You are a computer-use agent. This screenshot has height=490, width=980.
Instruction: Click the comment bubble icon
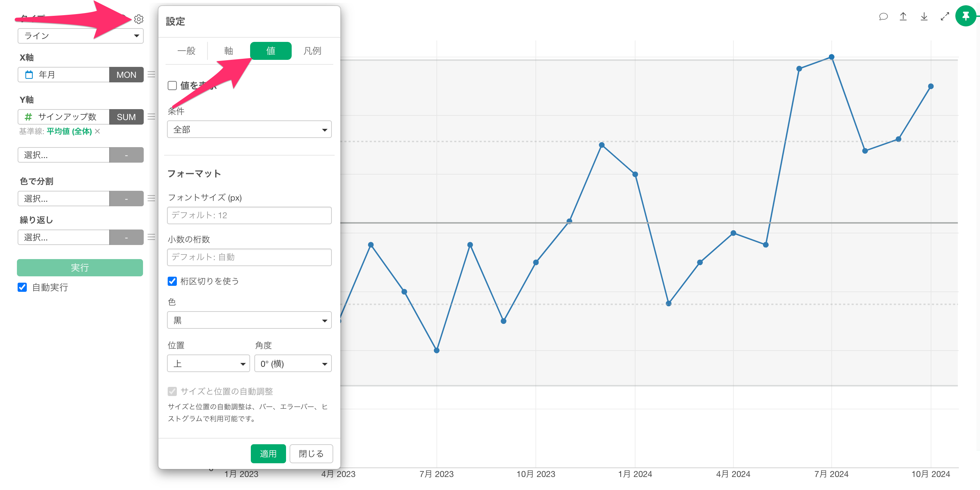pyautogui.click(x=883, y=17)
